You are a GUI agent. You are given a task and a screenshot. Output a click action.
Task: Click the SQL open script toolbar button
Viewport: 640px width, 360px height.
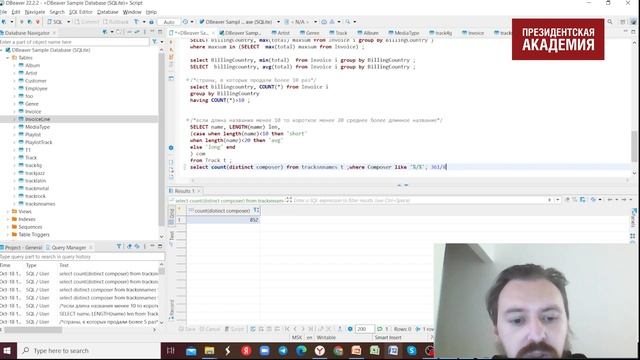[55, 22]
